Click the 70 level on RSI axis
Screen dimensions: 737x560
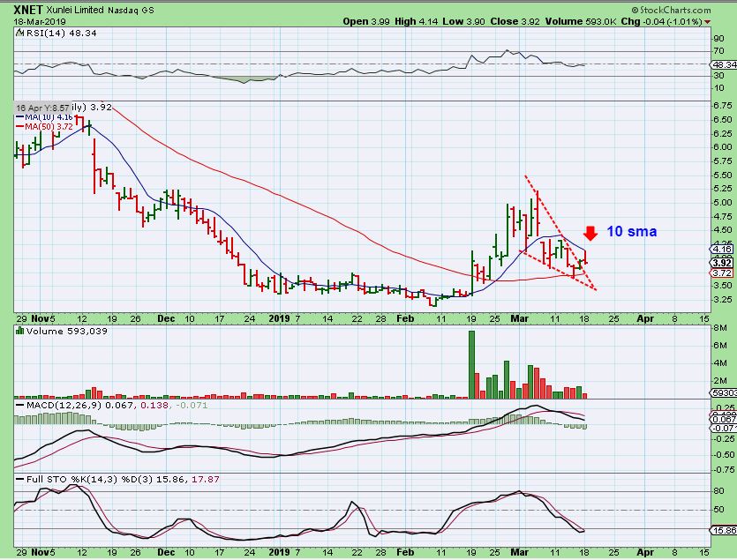(x=718, y=51)
